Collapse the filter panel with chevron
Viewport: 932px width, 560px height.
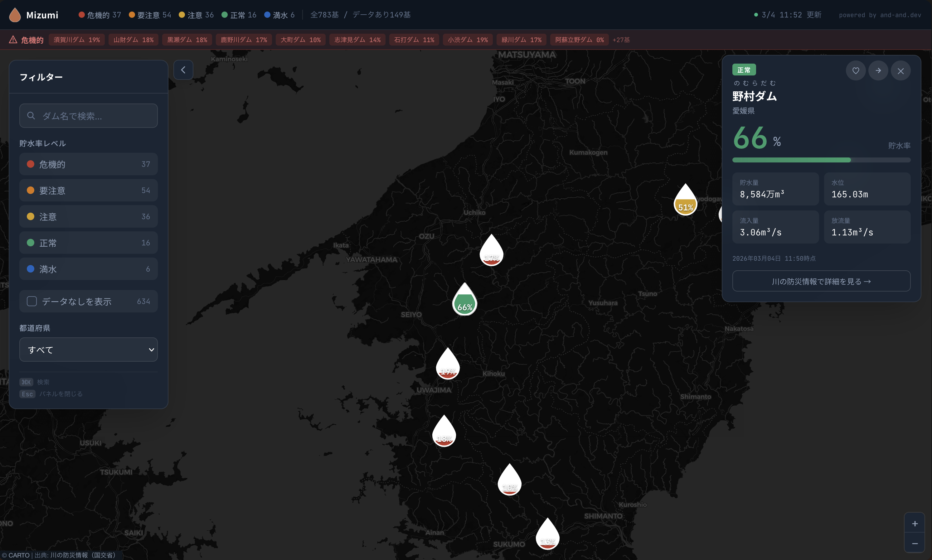(183, 70)
